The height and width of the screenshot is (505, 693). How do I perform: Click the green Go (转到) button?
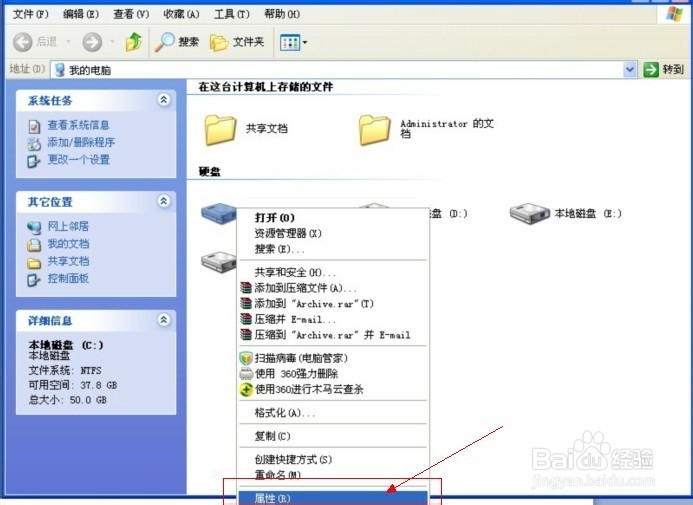(664, 69)
